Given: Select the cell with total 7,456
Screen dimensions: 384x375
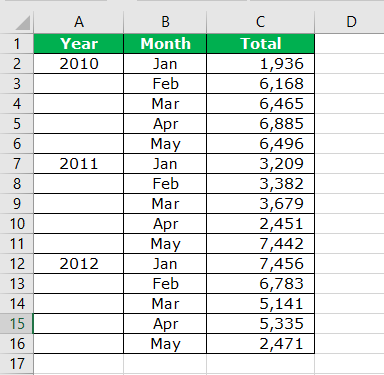Looking at the screenshot, I should click(261, 264).
